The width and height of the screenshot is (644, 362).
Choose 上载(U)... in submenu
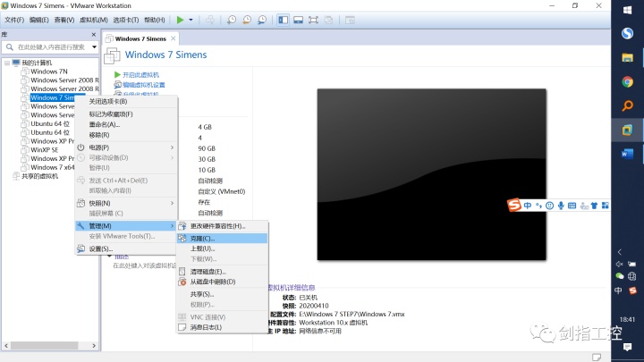pos(222,248)
